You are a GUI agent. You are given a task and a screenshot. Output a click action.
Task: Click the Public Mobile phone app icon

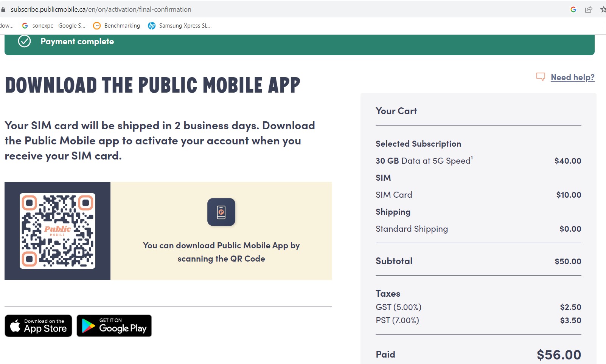(221, 212)
